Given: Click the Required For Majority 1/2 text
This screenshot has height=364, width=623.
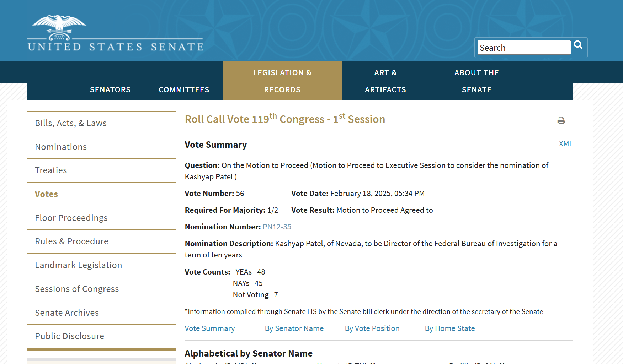Looking at the screenshot, I should tap(231, 210).
